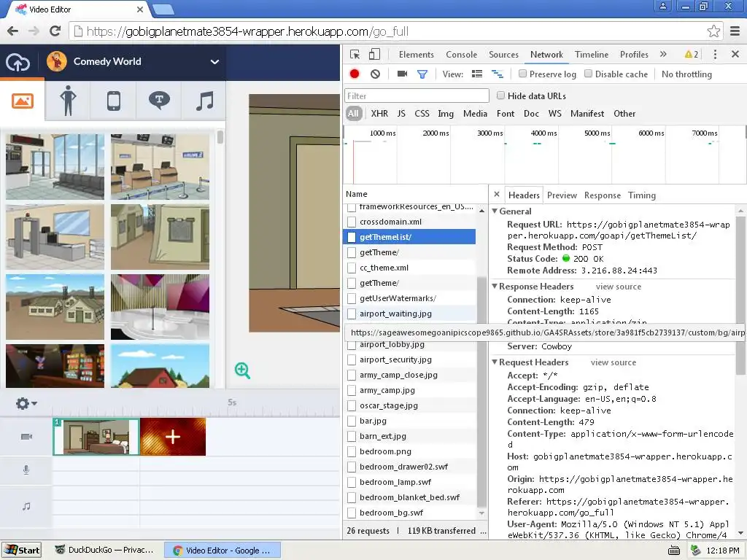
Task: Switch to the Elements tab
Action: click(417, 54)
